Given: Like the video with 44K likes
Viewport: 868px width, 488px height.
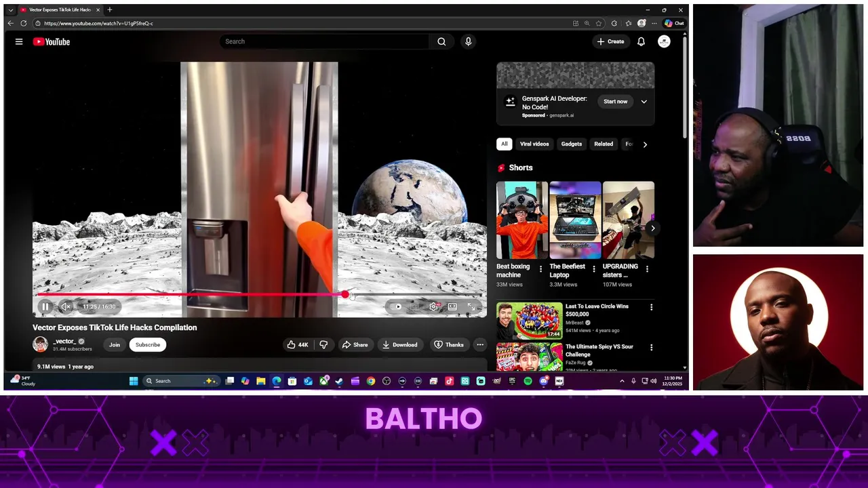Looking at the screenshot, I should (x=297, y=344).
